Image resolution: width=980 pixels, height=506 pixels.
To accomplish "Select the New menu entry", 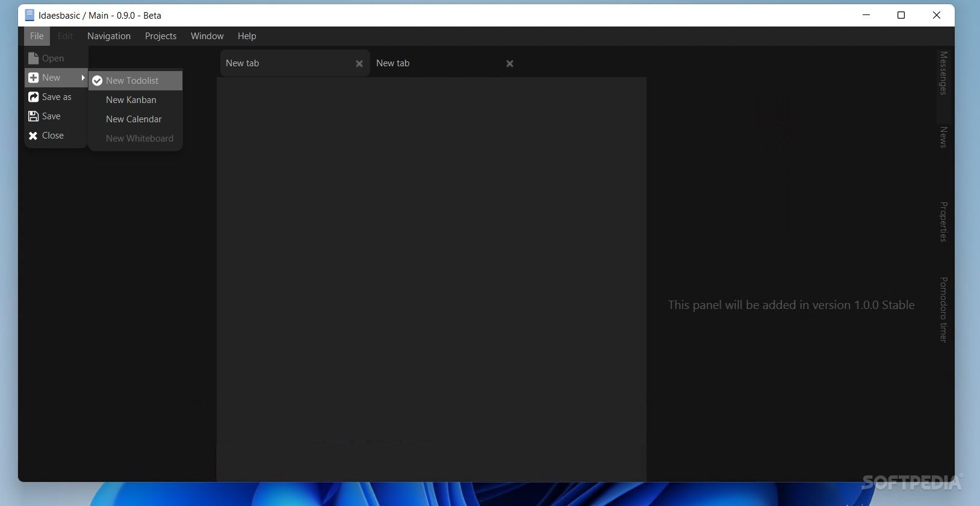I will coord(56,78).
